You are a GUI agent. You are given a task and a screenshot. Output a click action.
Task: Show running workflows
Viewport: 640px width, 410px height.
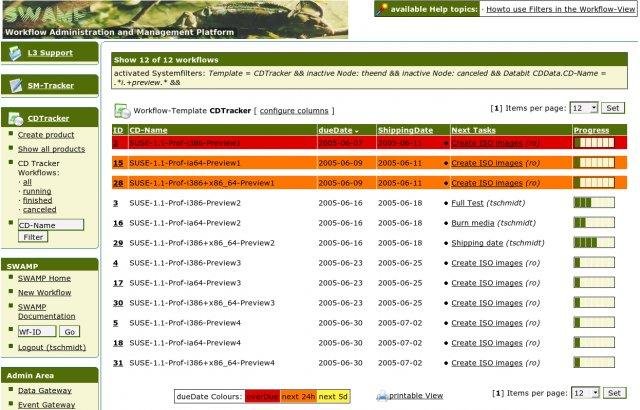[x=37, y=191]
